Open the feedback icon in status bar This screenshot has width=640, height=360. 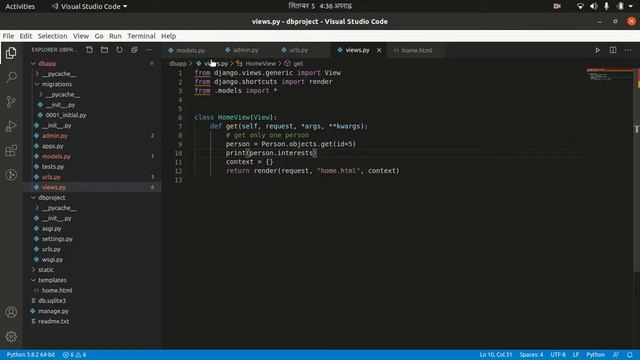click(616, 355)
